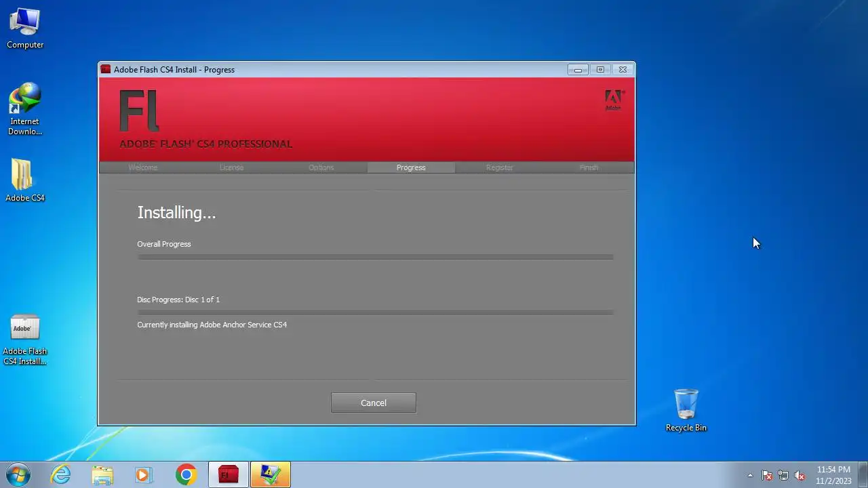Click the License step tab
868x488 pixels.
click(x=231, y=167)
